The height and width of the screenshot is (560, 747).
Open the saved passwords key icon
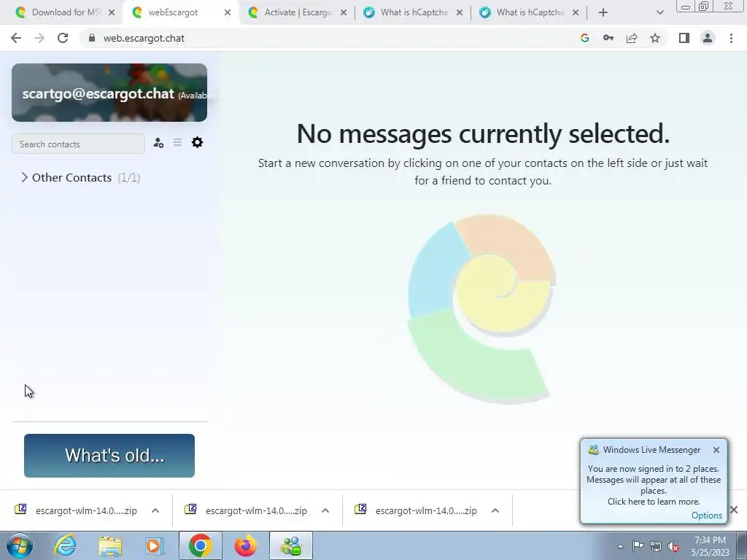(608, 38)
